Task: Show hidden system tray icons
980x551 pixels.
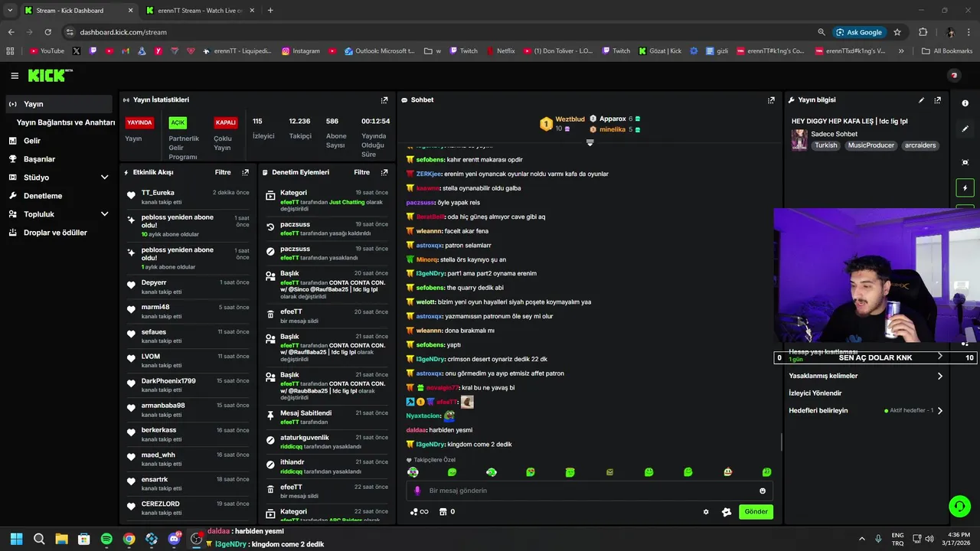Action: [861, 539]
